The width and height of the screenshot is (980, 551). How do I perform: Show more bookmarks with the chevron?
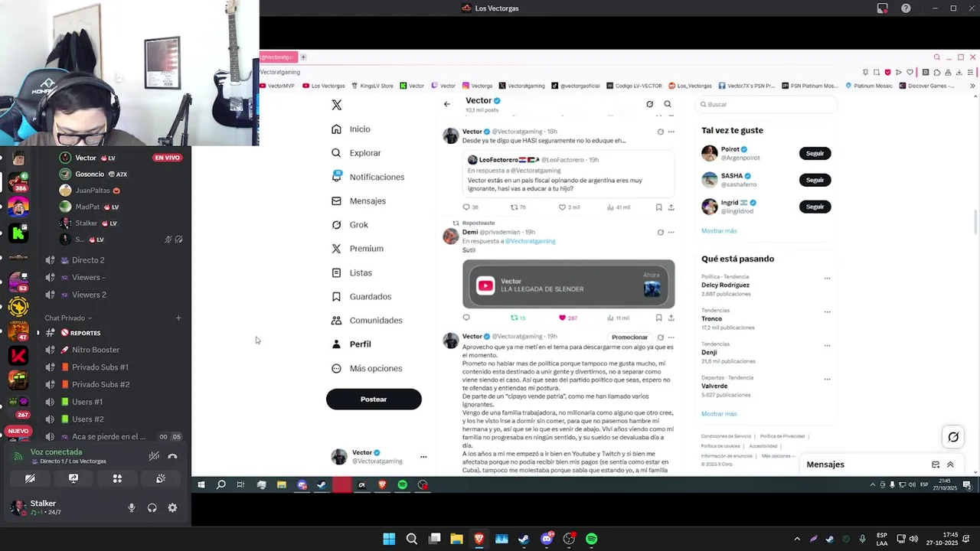click(x=972, y=86)
